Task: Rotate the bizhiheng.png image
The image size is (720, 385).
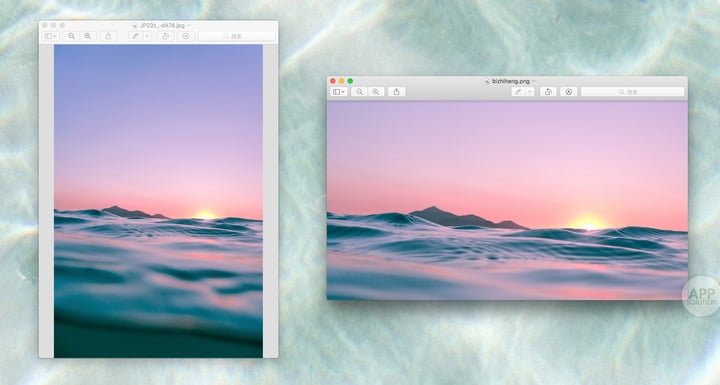Action: coord(548,92)
